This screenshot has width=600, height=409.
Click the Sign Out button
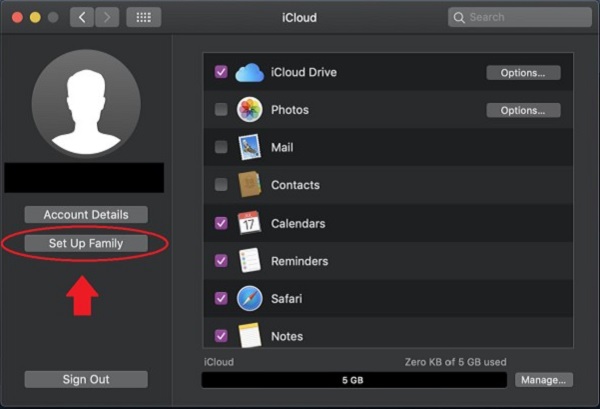(86, 379)
